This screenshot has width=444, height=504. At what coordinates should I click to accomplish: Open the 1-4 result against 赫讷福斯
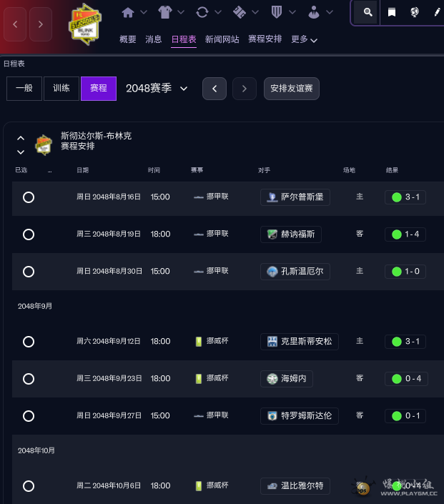(x=405, y=234)
